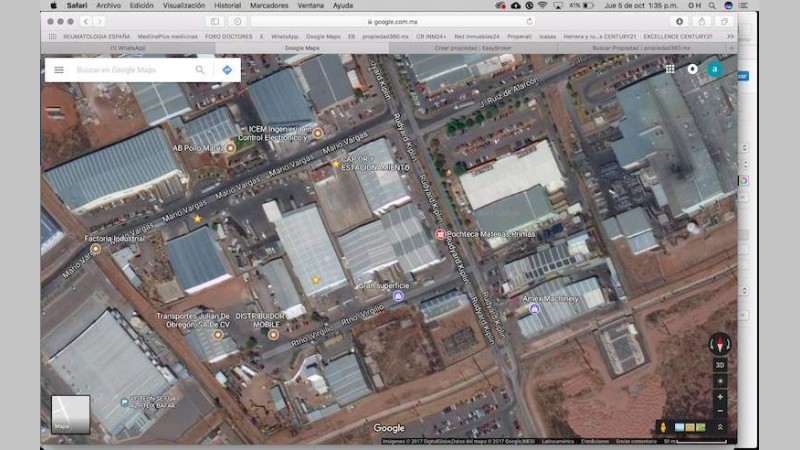Open the Safari share menu
Screen dimensions: 800x450
(702, 21)
